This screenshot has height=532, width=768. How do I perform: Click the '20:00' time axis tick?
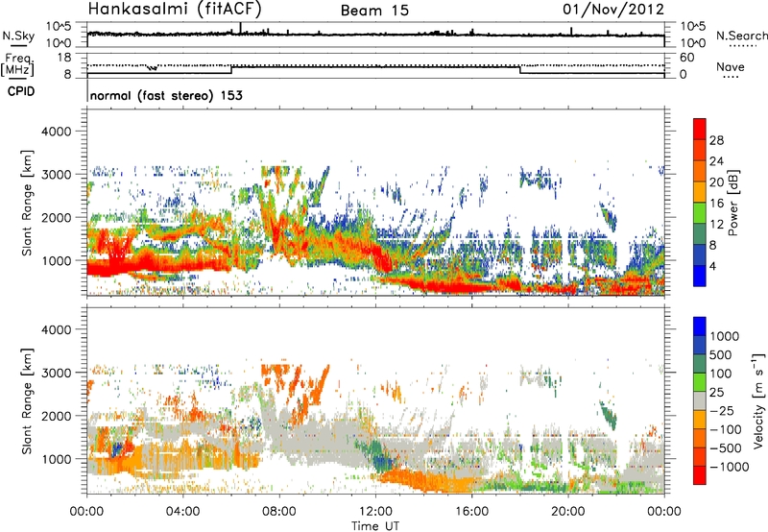click(x=568, y=512)
